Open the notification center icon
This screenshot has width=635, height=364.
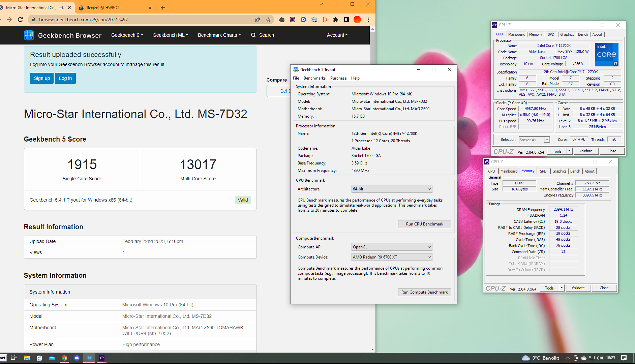coord(624,358)
